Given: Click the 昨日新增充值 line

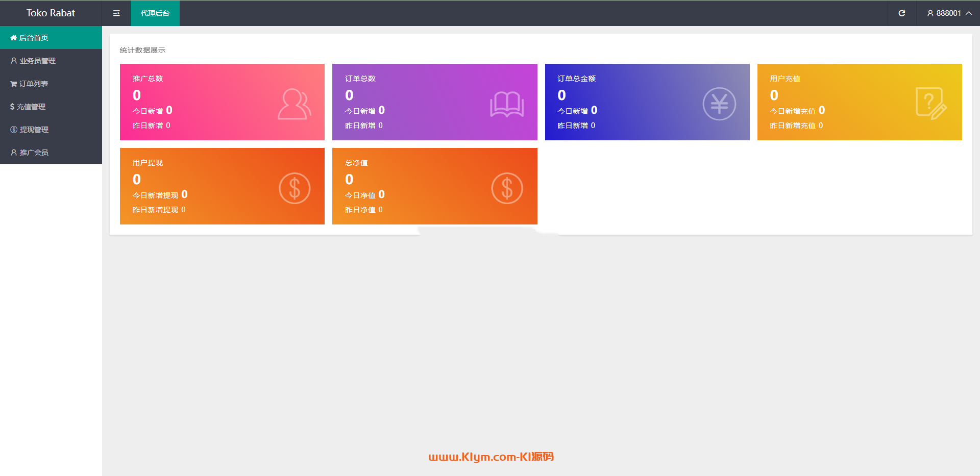Looking at the screenshot, I should [x=796, y=126].
